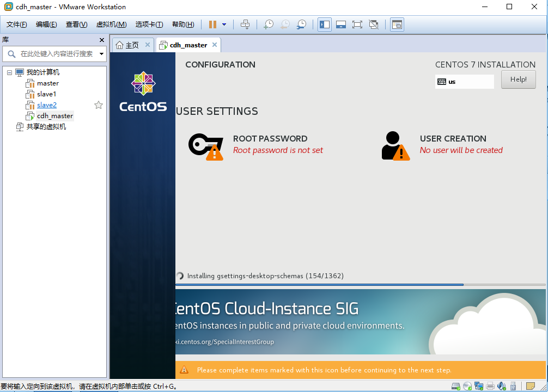The image size is (548, 392).
Task: Click the installation progress bar
Action: tap(360, 285)
